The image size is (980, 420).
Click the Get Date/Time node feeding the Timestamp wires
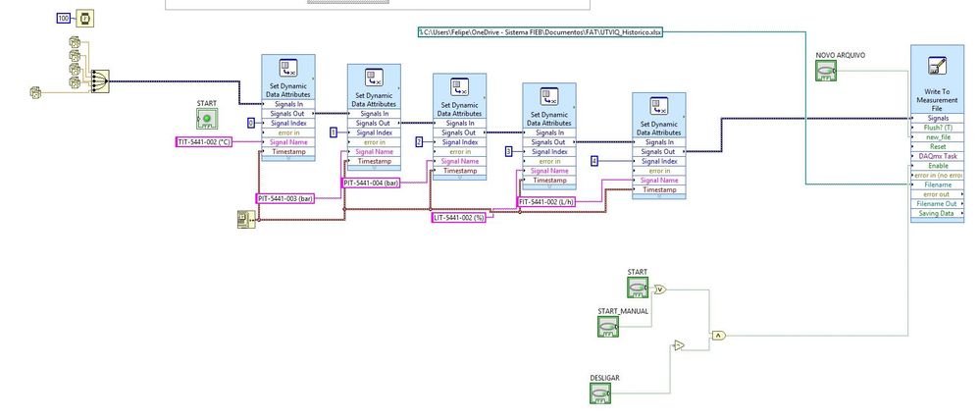(246, 220)
